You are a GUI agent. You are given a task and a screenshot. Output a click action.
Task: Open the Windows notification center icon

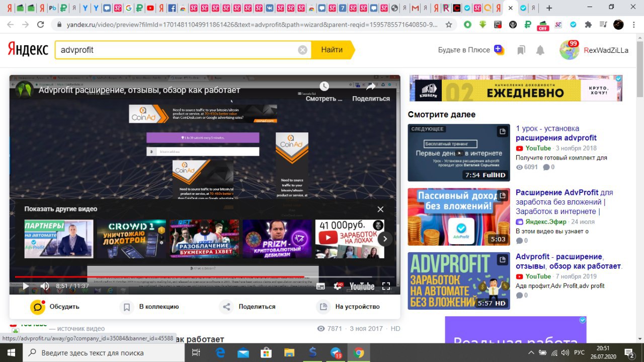coord(629,352)
